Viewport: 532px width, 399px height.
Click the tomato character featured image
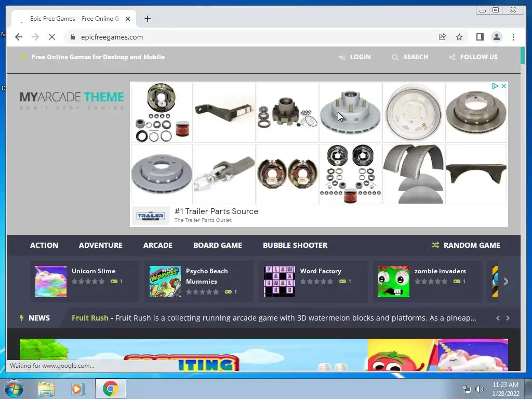(x=403, y=355)
